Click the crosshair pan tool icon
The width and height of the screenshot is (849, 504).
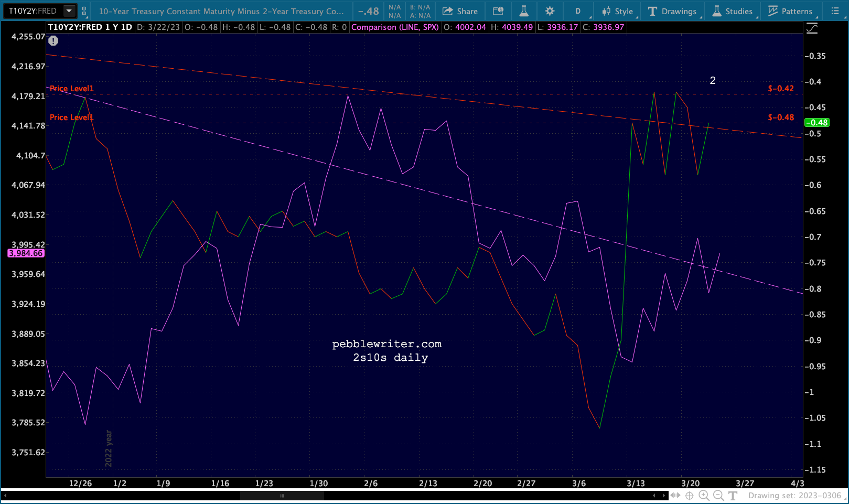(690, 496)
